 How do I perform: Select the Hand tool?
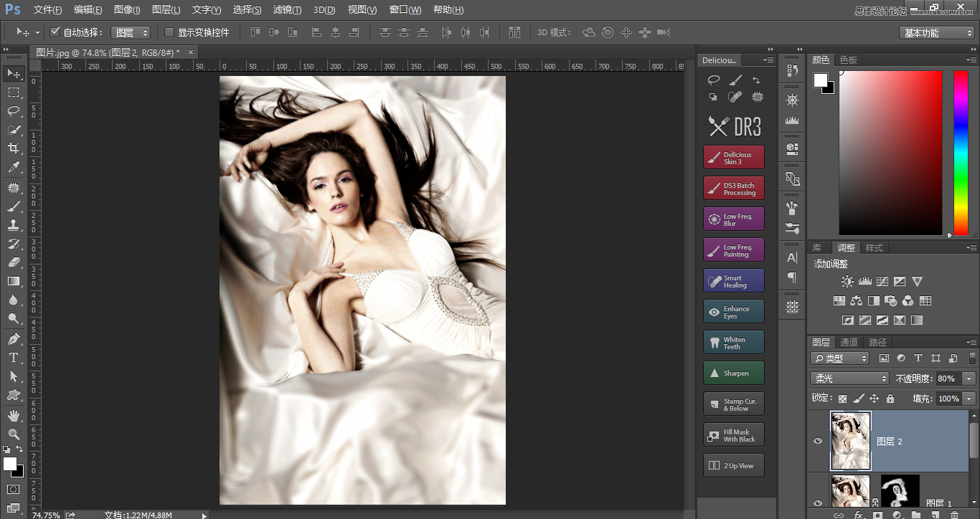tap(14, 415)
